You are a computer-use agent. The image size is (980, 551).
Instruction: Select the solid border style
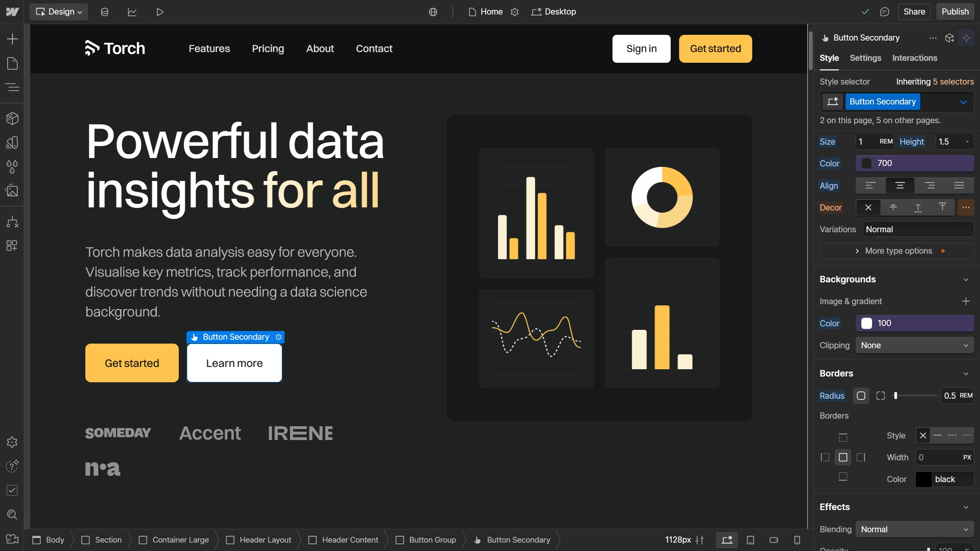938,435
